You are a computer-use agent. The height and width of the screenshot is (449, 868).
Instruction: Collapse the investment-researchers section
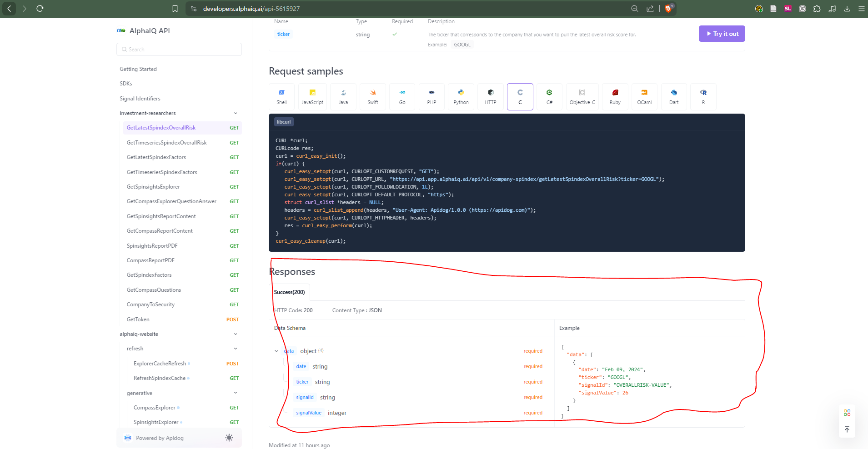236,113
